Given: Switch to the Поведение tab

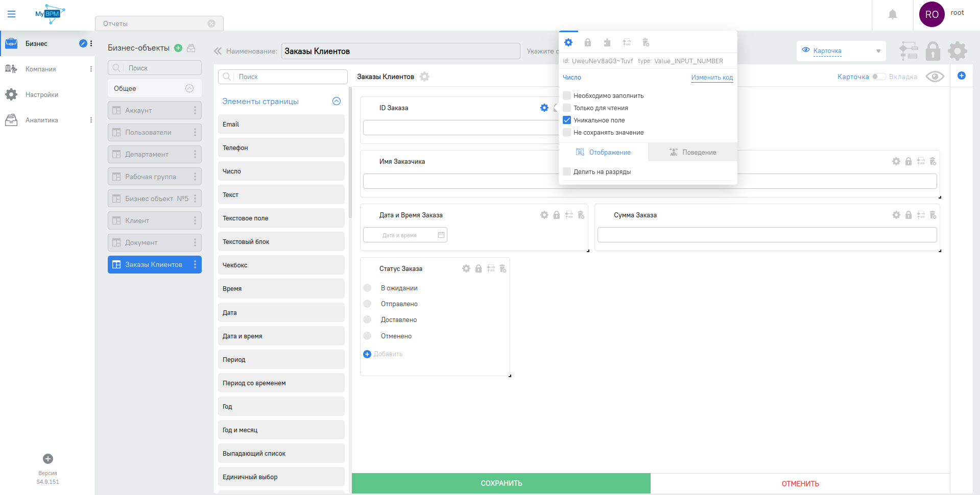Looking at the screenshot, I should coord(692,152).
